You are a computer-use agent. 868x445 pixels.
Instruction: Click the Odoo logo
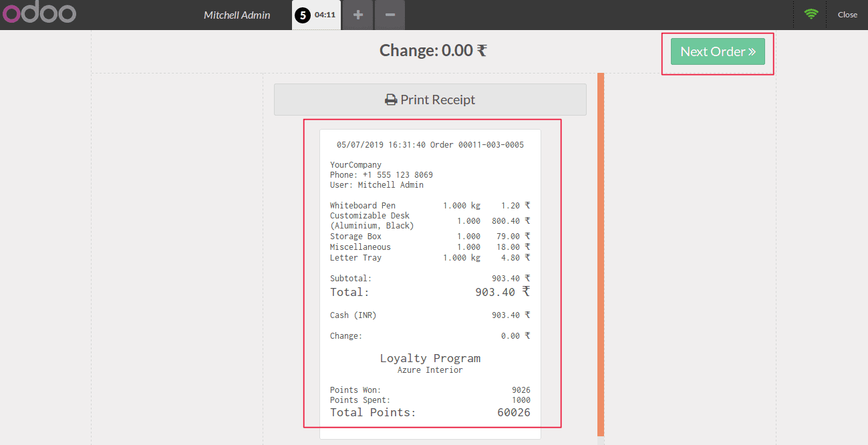pyautogui.click(x=39, y=14)
